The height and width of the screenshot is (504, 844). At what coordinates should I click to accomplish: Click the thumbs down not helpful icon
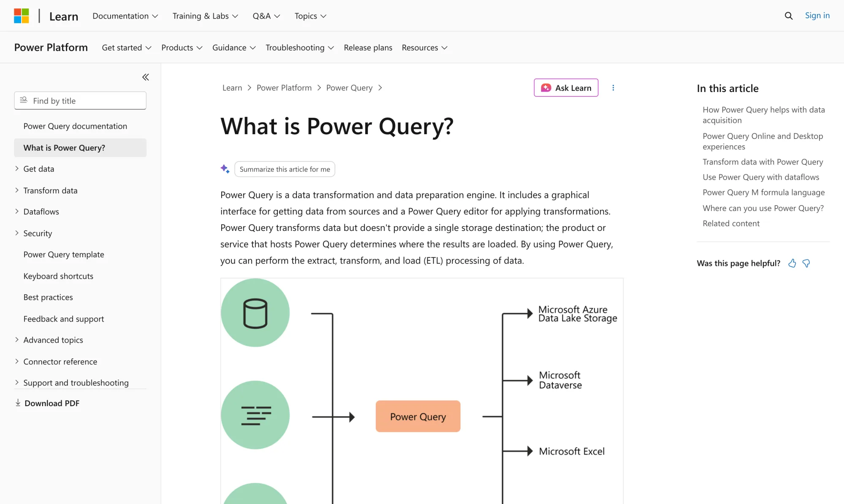(x=806, y=263)
